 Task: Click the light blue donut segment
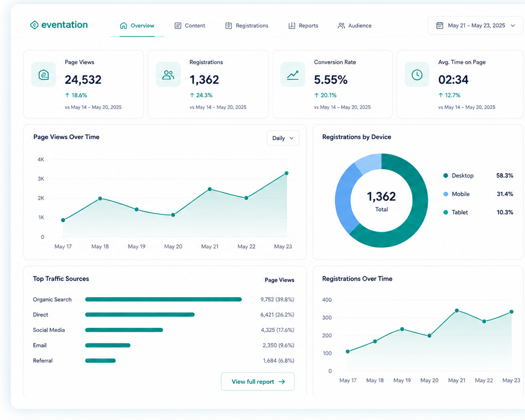(x=370, y=163)
